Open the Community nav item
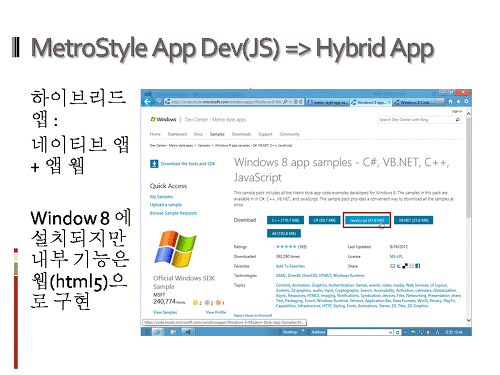 pyautogui.click(x=290, y=134)
